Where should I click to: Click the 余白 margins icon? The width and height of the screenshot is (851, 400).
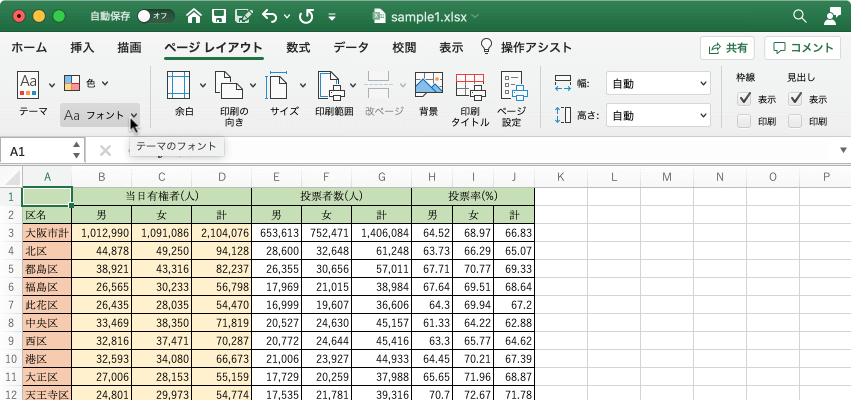[x=178, y=85]
